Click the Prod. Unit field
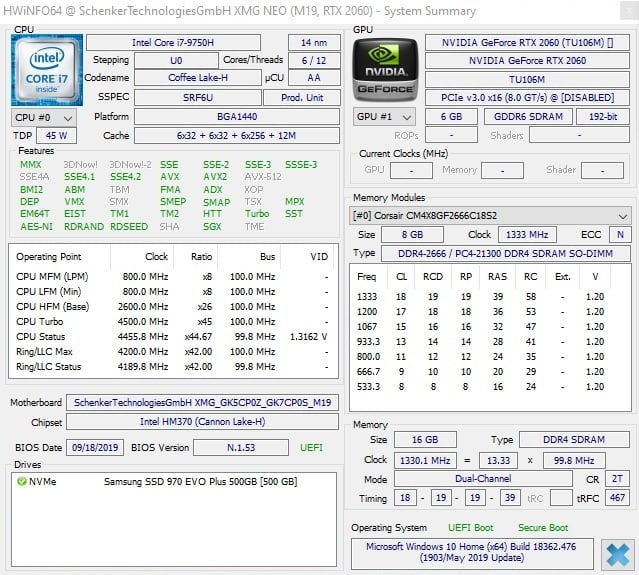The image size is (639, 575). [x=302, y=97]
